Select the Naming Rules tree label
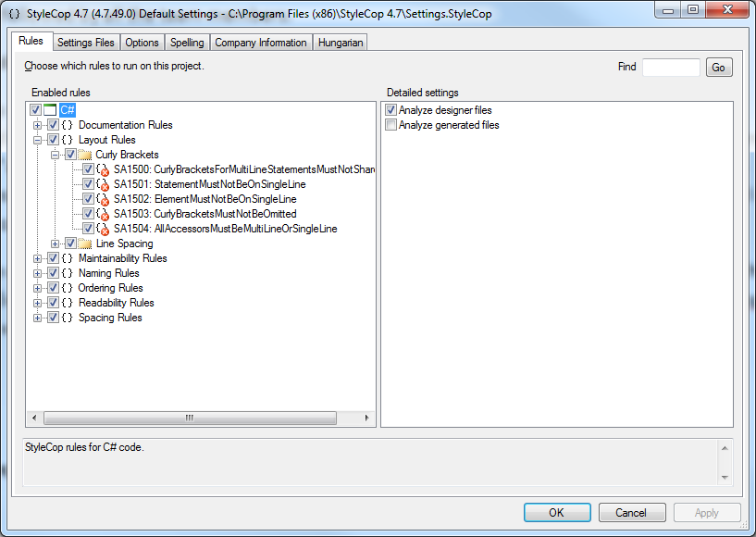The height and width of the screenshot is (537, 756). [x=109, y=273]
